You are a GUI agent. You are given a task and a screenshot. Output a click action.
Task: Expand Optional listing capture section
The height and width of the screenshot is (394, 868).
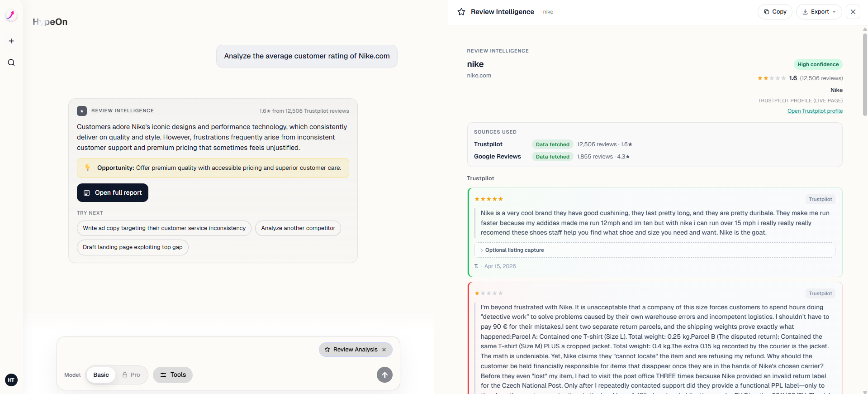(655, 250)
